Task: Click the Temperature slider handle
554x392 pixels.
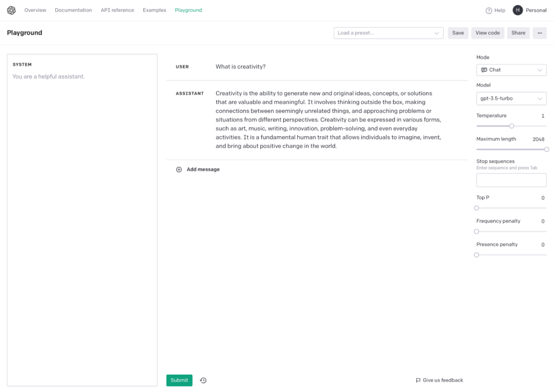Action: click(511, 126)
